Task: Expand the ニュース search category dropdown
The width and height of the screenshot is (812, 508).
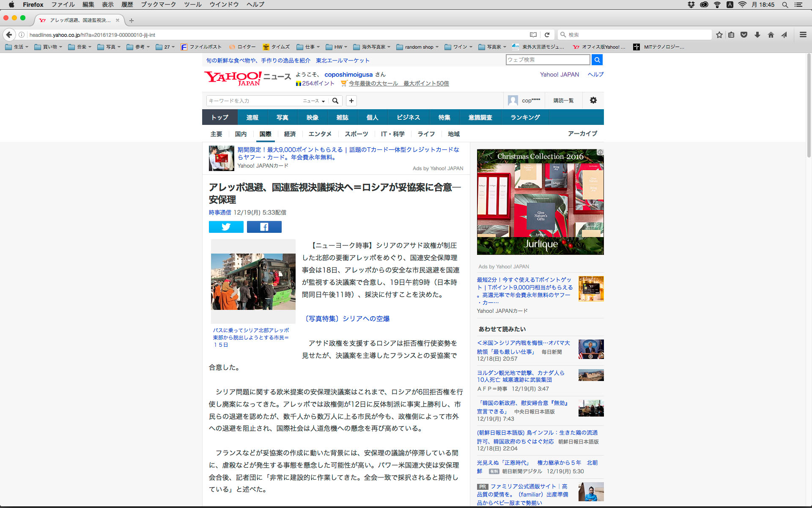Action: click(x=314, y=101)
